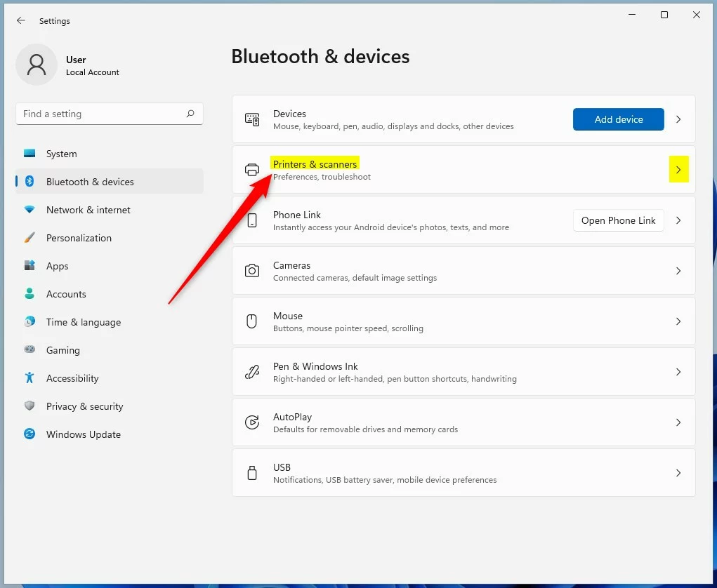The image size is (717, 588).
Task: Click the monitor icon next to System
Action: (29, 154)
